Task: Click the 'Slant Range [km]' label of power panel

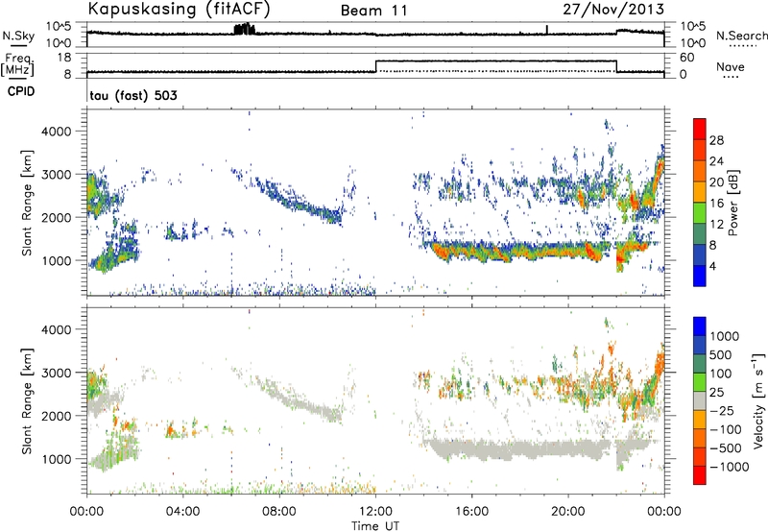Action: 28,203
